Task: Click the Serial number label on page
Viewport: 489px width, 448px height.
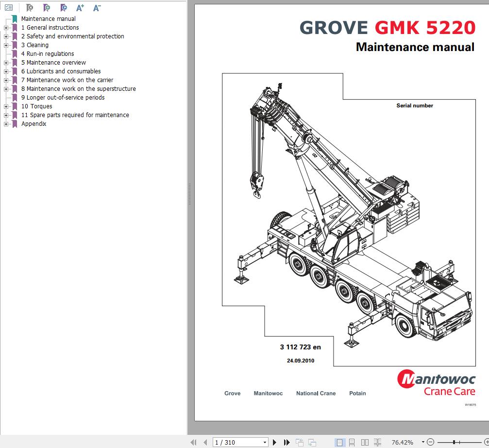Action: click(x=415, y=105)
